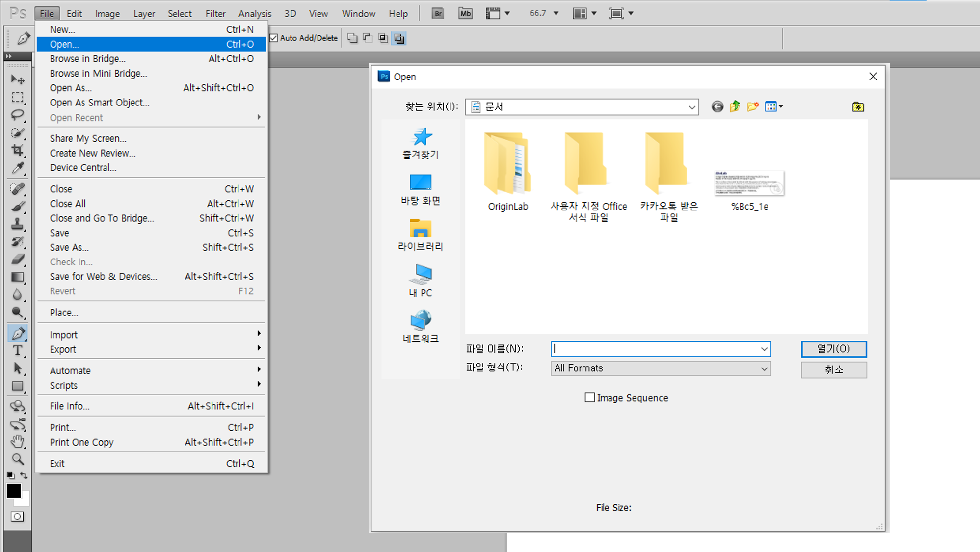Choose Save for Web & Devices menu entry
The height and width of the screenshot is (552, 980).
click(x=103, y=277)
